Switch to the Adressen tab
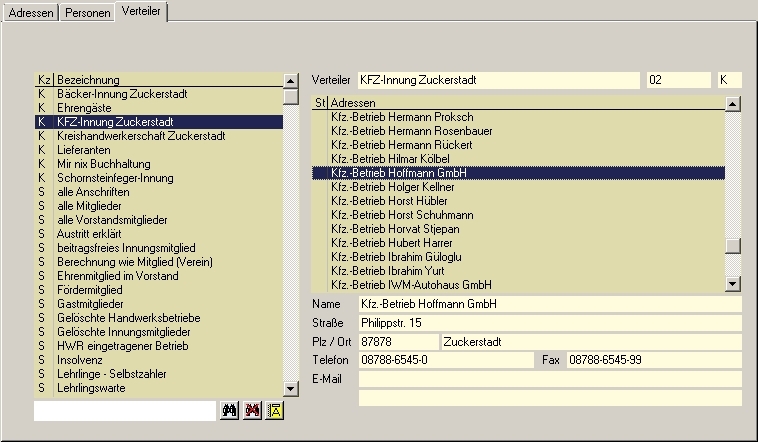The width and height of the screenshot is (758, 442). pyautogui.click(x=31, y=13)
